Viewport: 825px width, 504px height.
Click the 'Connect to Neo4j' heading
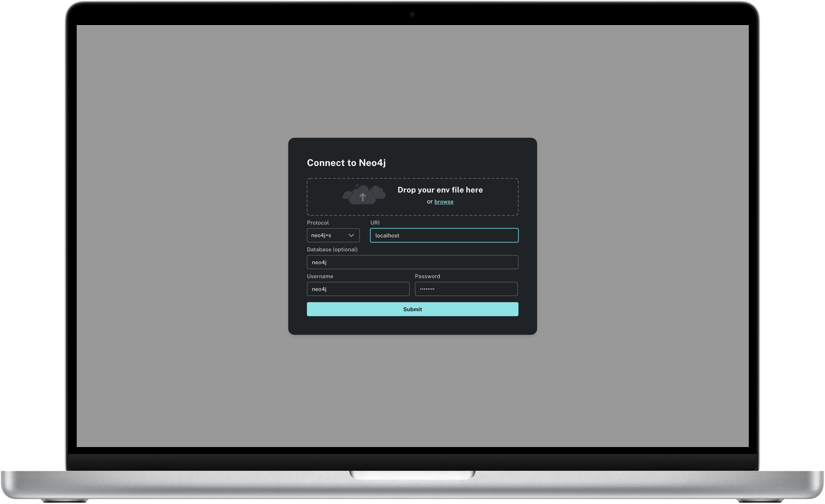pos(346,163)
